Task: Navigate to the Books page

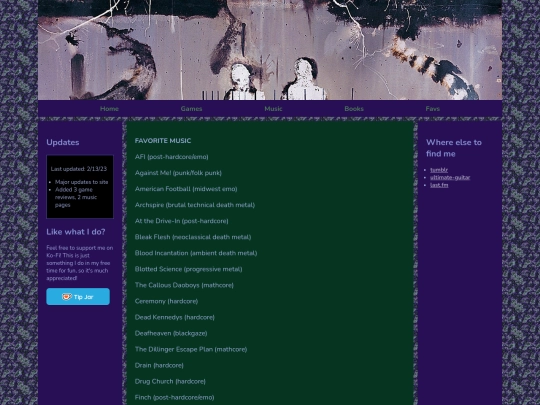Action: tap(354, 109)
